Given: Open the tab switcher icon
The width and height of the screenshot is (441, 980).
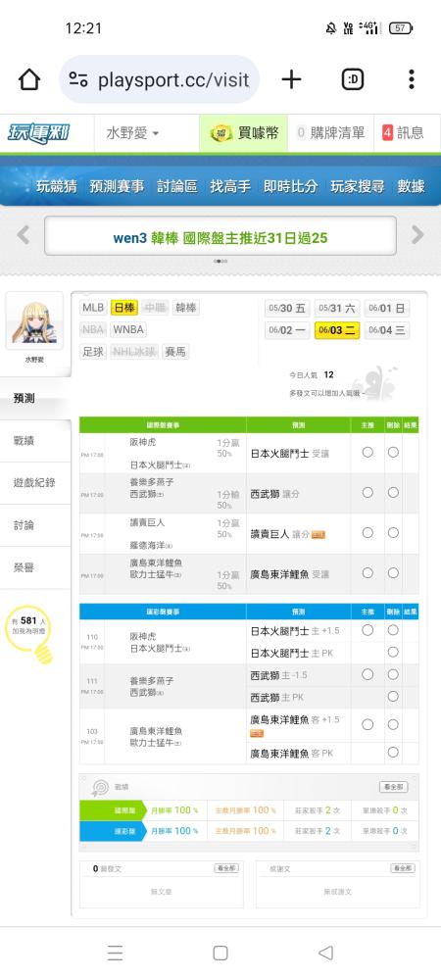Looking at the screenshot, I should [x=353, y=79].
